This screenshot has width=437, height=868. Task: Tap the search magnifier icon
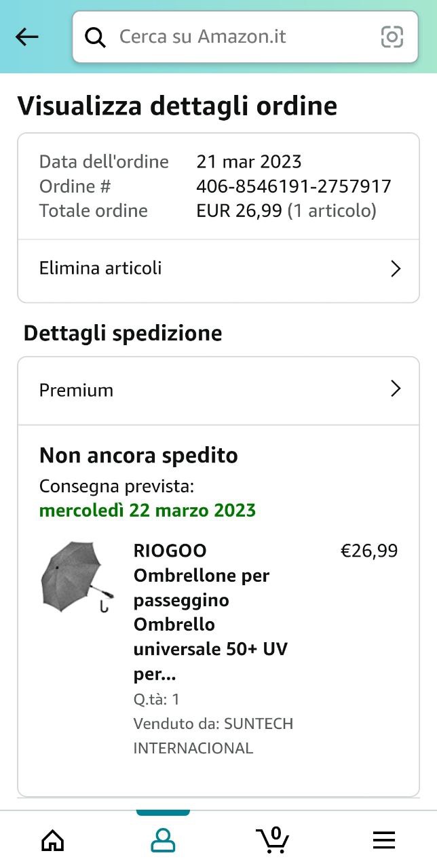pyautogui.click(x=96, y=37)
